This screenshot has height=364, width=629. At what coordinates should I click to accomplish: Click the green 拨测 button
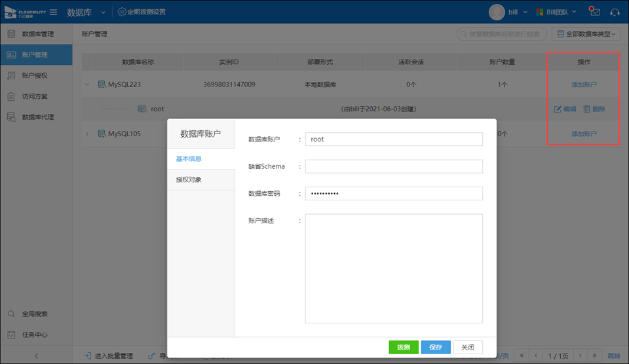click(403, 347)
